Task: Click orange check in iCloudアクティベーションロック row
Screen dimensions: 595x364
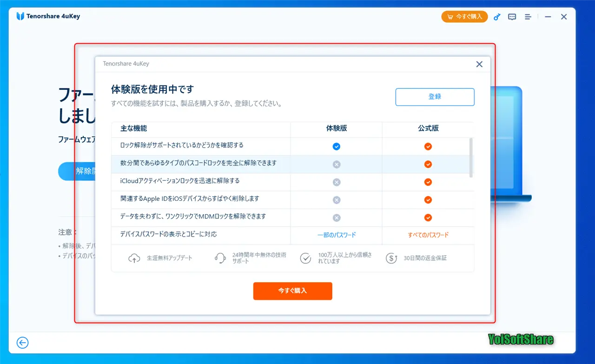Action: point(428,182)
